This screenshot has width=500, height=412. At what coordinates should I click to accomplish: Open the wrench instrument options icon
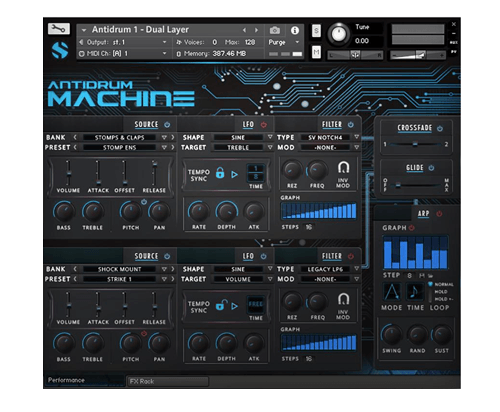58,29
